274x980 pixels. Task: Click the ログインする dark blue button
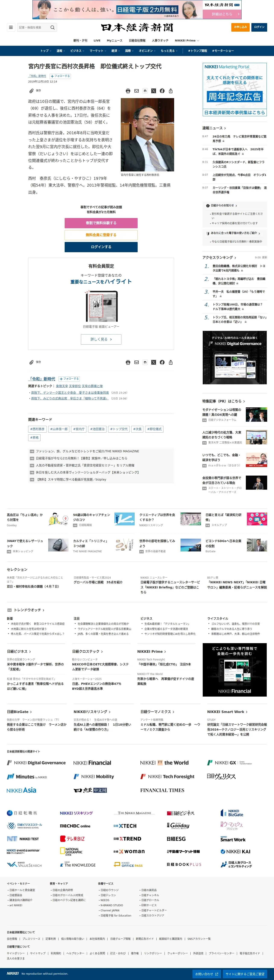(101, 247)
